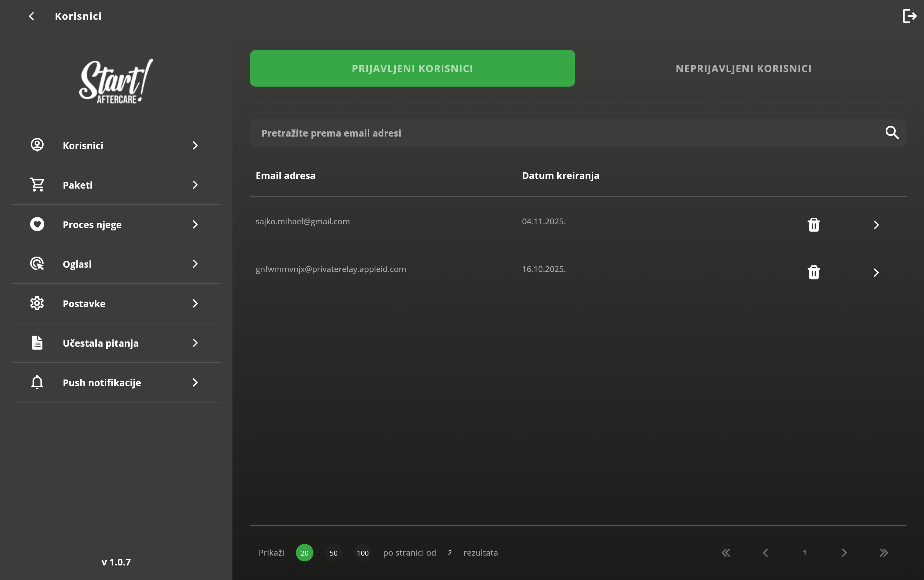Click the back arrow beside Korisnici title

(x=32, y=16)
